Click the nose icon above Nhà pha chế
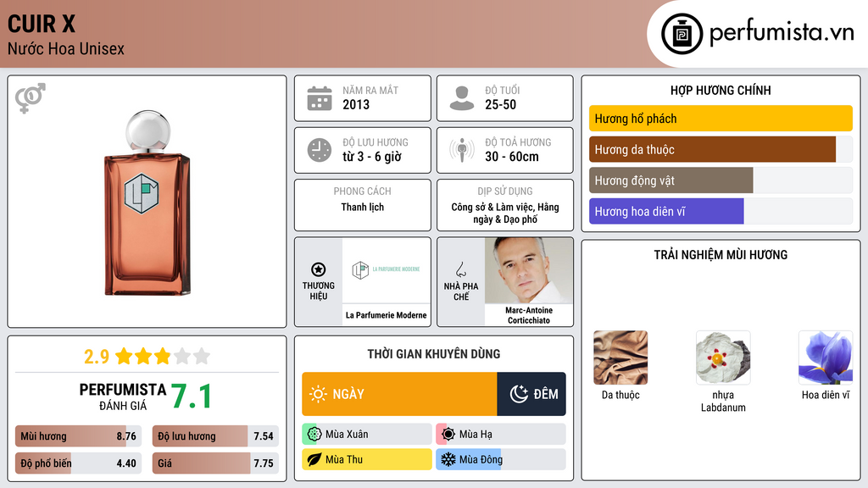 click(460, 269)
